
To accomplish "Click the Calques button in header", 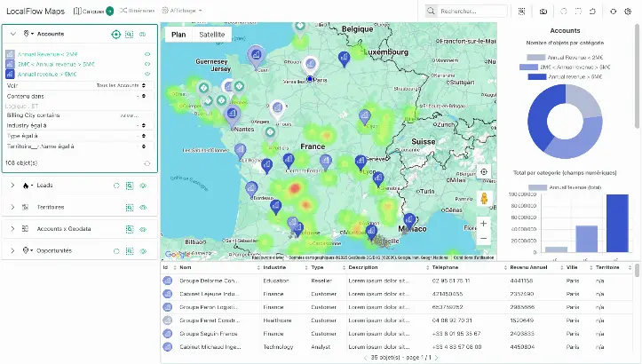I will (92, 11).
